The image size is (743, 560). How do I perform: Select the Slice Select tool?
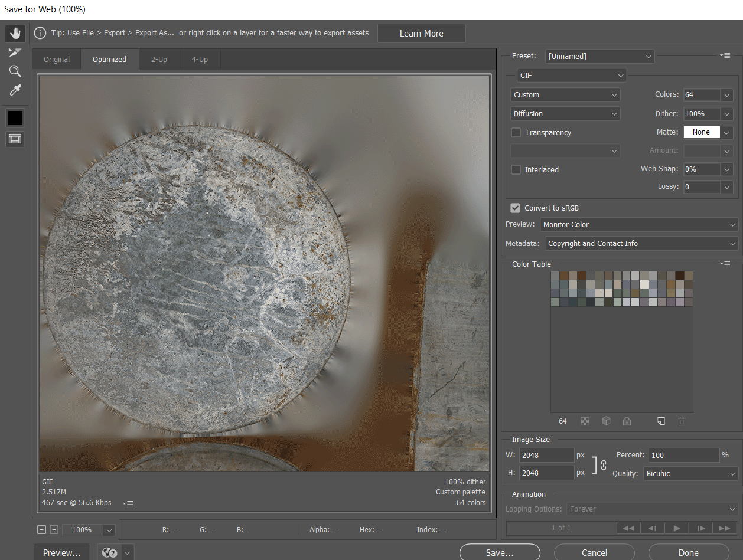(15, 53)
